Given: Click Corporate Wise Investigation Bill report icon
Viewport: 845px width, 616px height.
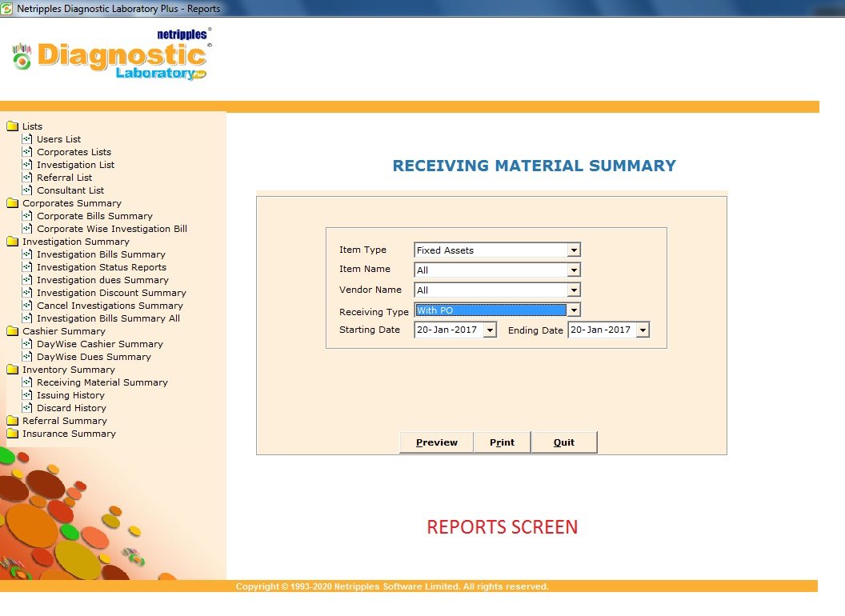Looking at the screenshot, I should tap(27, 229).
